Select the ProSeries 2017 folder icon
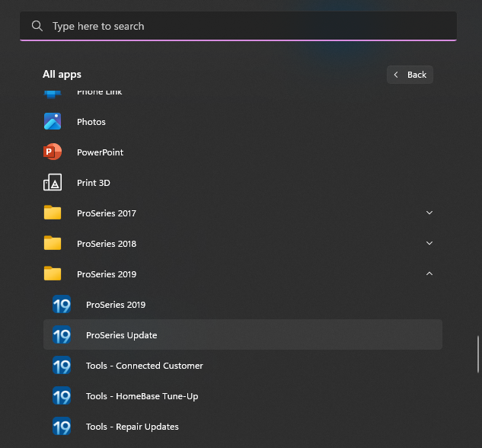482x448 pixels. tap(53, 213)
